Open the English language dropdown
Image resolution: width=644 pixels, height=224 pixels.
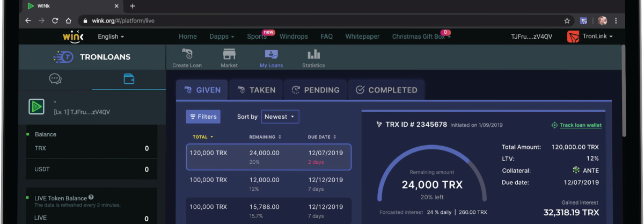[x=111, y=37]
